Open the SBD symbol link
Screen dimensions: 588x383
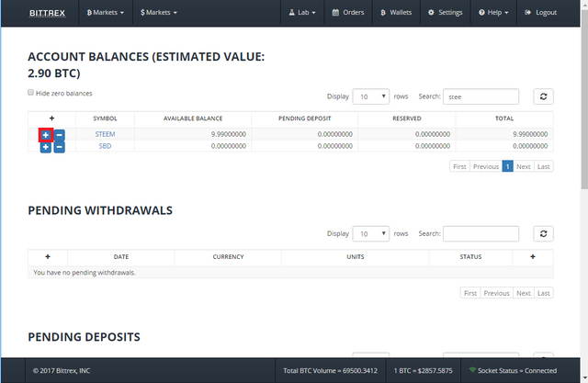pyautogui.click(x=105, y=146)
